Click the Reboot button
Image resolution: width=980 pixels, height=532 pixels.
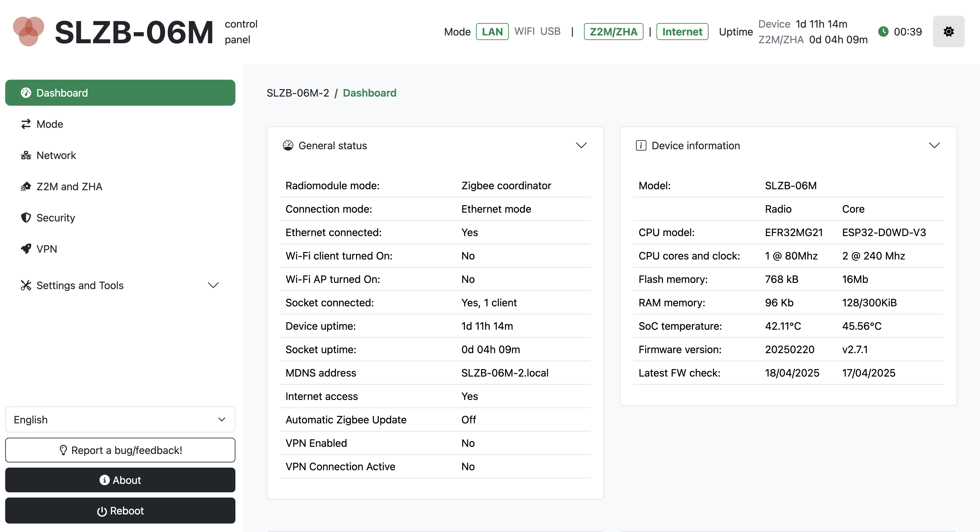coord(120,511)
